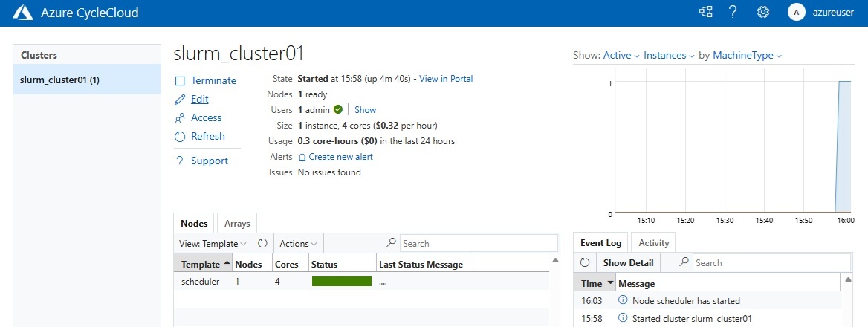868x327 pixels.
Task: Click the Access users icon
Action: (180, 118)
